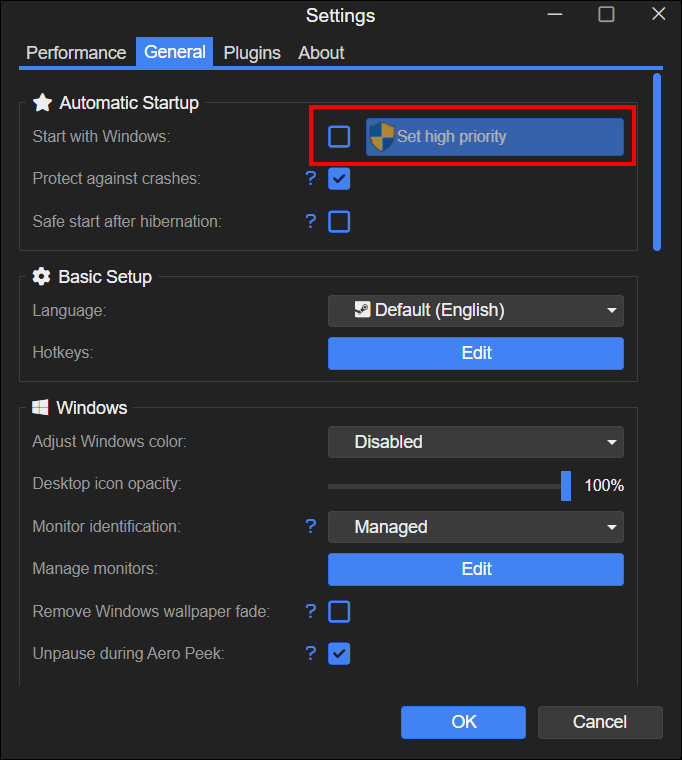Switch to the Performance tab
The height and width of the screenshot is (760, 682).
coord(76,53)
